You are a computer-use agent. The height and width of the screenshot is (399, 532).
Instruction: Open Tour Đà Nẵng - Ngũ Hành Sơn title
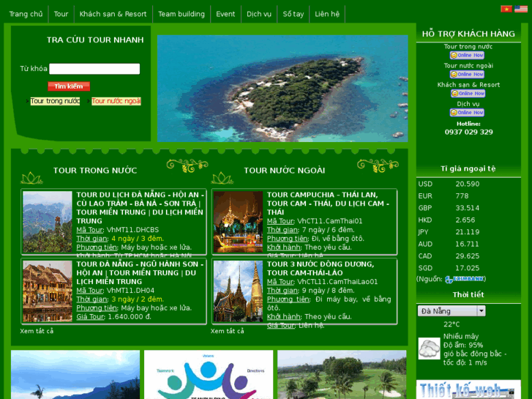point(140,272)
